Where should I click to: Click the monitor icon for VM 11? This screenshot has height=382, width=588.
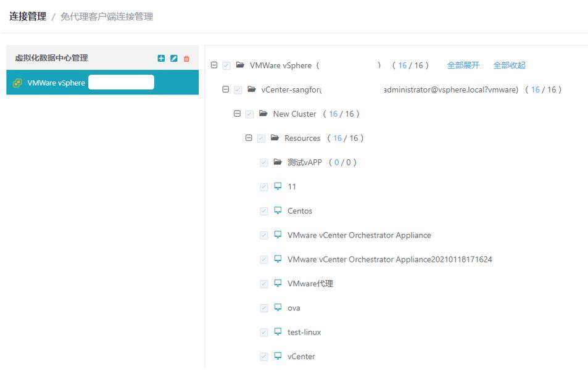pos(278,186)
